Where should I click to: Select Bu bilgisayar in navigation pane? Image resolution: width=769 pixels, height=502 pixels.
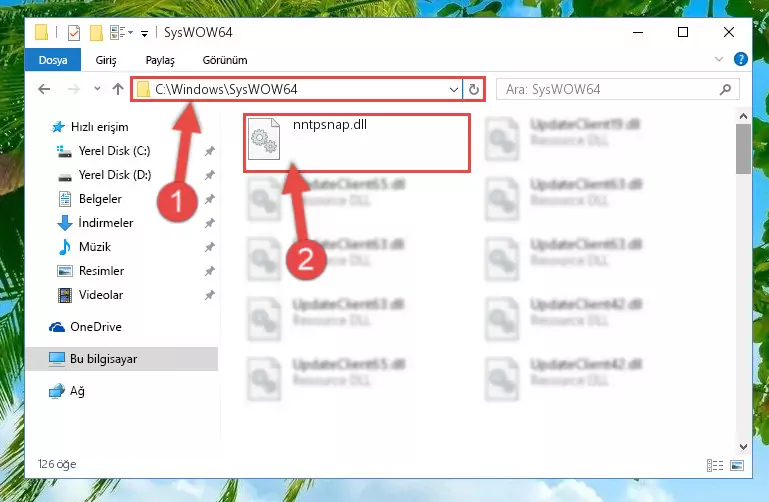tap(122, 359)
